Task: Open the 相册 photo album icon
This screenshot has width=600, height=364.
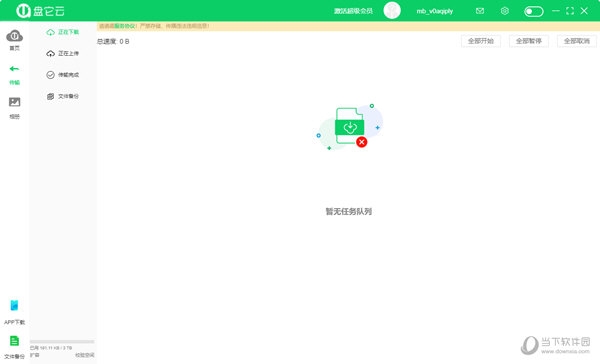Action: 15,102
